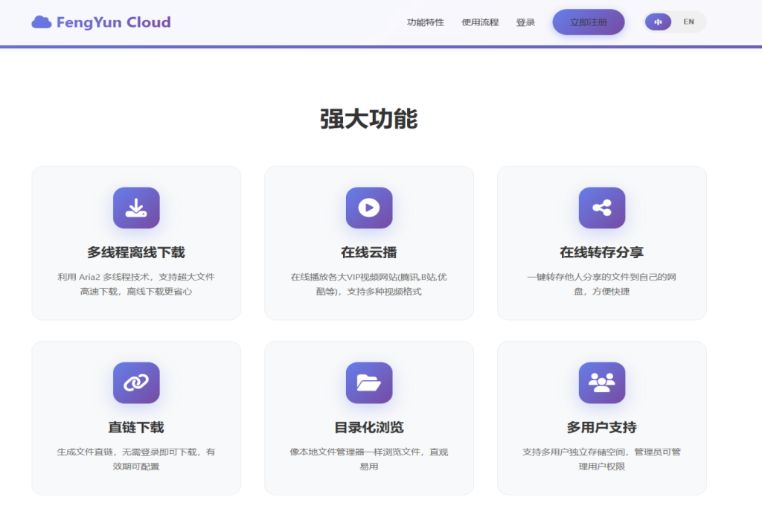762x532 pixels.
Task: Switch language to EN
Action: (x=688, y=22)
